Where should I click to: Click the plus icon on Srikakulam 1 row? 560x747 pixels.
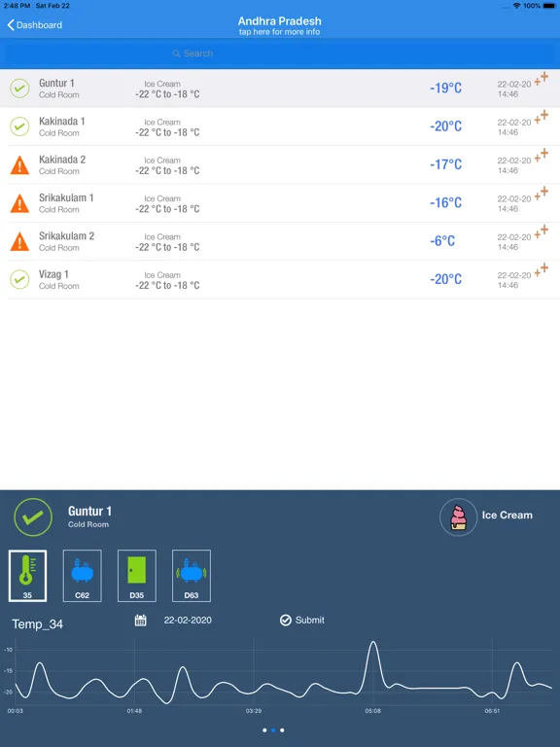[542, 194]
